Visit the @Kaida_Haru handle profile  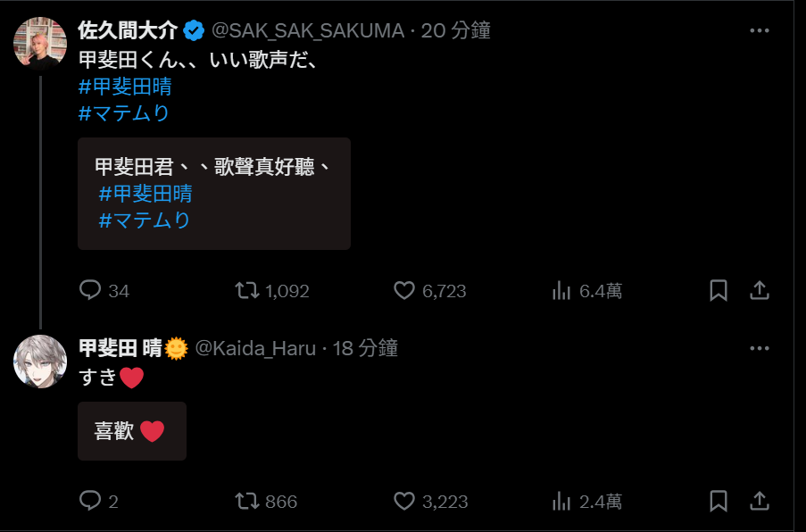pos(255,348)
